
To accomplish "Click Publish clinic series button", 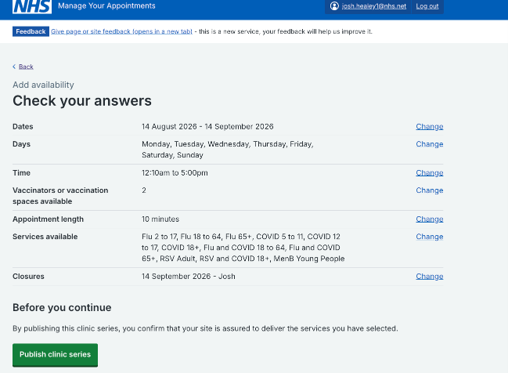I will point(55,355).
